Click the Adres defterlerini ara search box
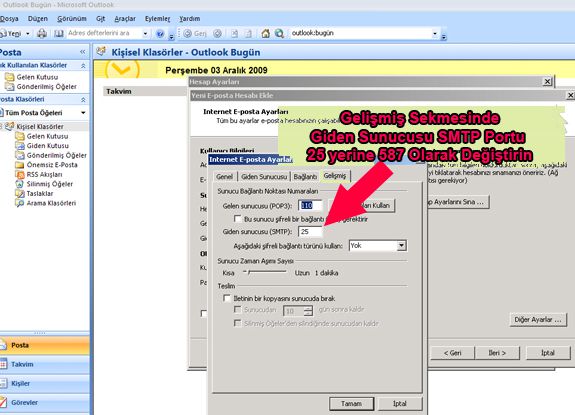 pyautogui.click(x=104, y=33)
